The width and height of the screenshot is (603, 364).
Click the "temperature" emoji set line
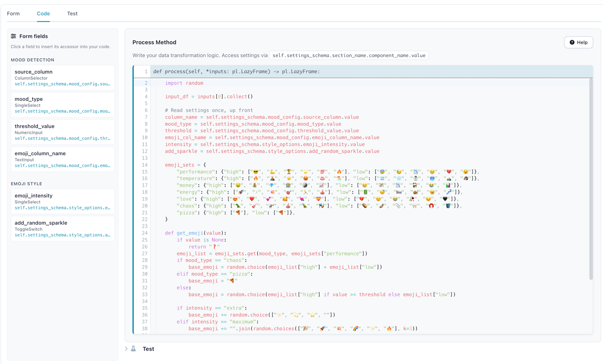[327, 178]
